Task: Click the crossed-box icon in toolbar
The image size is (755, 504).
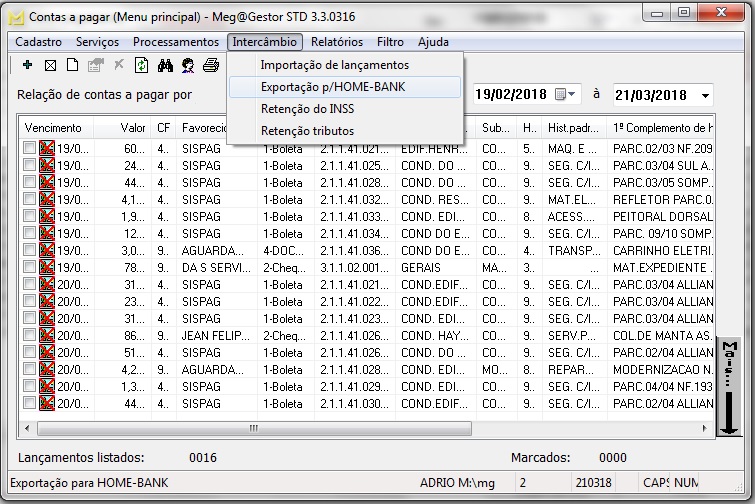Action: click(50, 65)
